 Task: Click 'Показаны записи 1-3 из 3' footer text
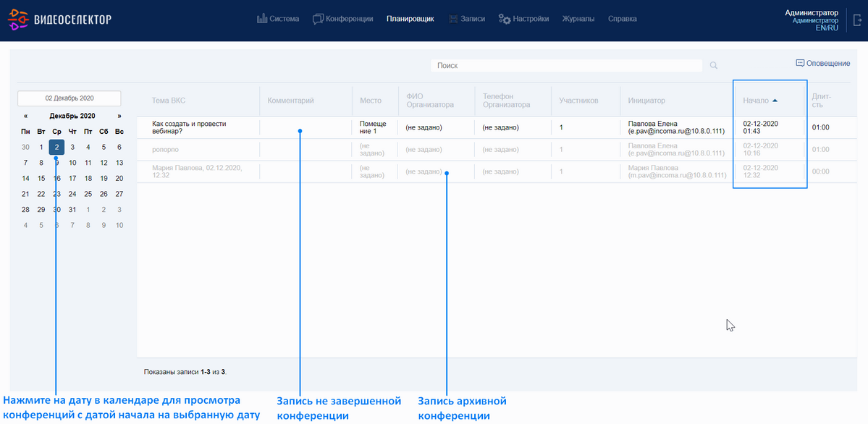(x=185, y=372)
